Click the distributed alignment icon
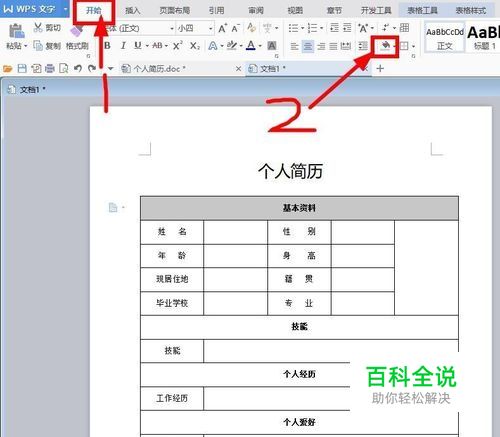This screenshot has height=437, width=500. tap(346, 46)
